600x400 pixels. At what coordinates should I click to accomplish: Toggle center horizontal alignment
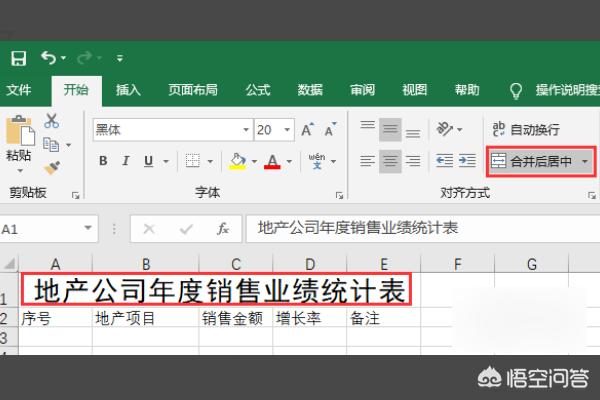click(390, 161)
